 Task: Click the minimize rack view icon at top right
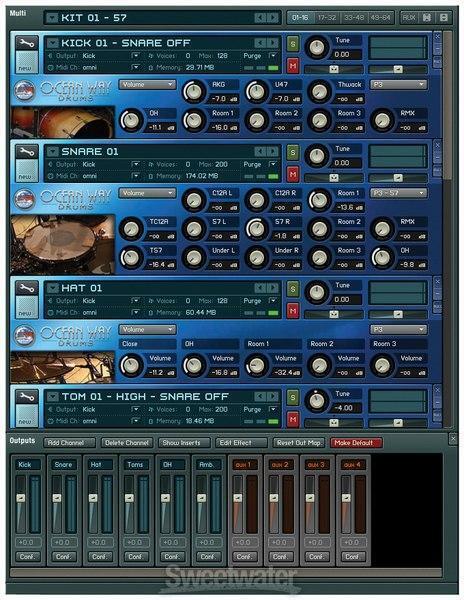(443, 18)
